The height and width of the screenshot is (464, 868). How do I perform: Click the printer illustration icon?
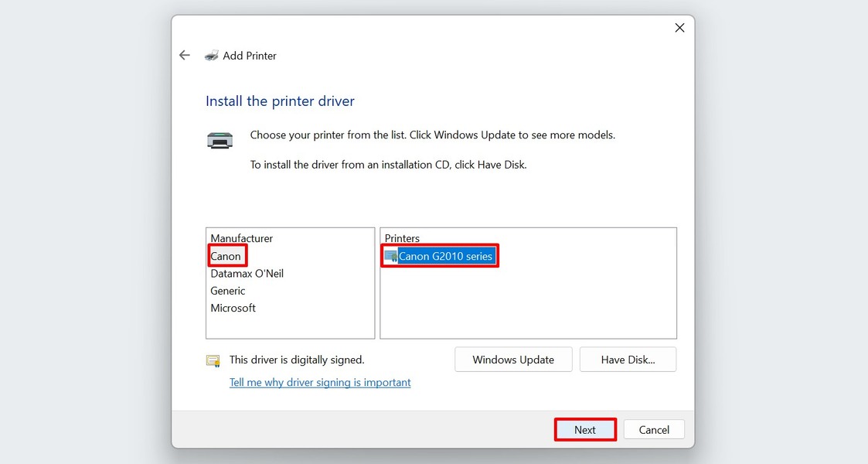coord(220,140)
